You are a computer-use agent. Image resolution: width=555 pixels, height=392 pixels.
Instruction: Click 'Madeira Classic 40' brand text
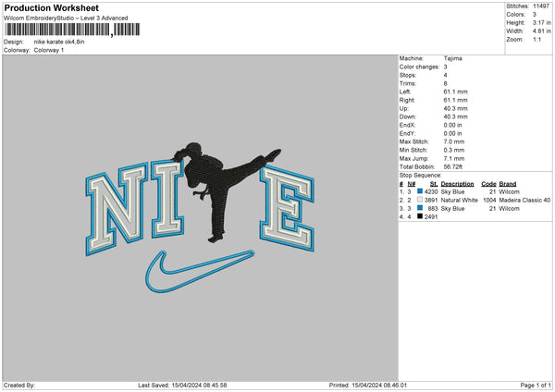(x=524, y=201)
